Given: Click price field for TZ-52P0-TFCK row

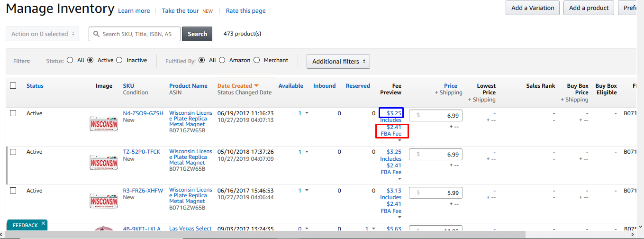Looking at the screenshot, I should pyautogui.click(x=435, y=154).
